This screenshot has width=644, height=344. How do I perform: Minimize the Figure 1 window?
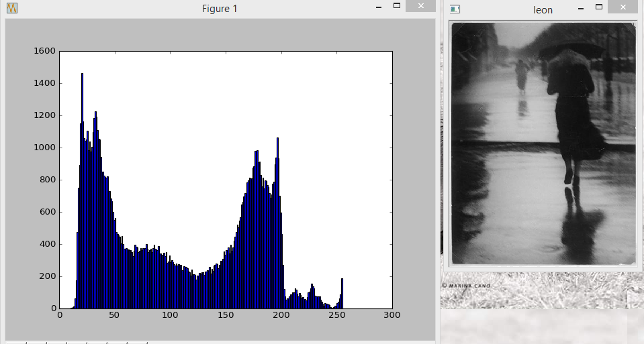tap(379, 7)
